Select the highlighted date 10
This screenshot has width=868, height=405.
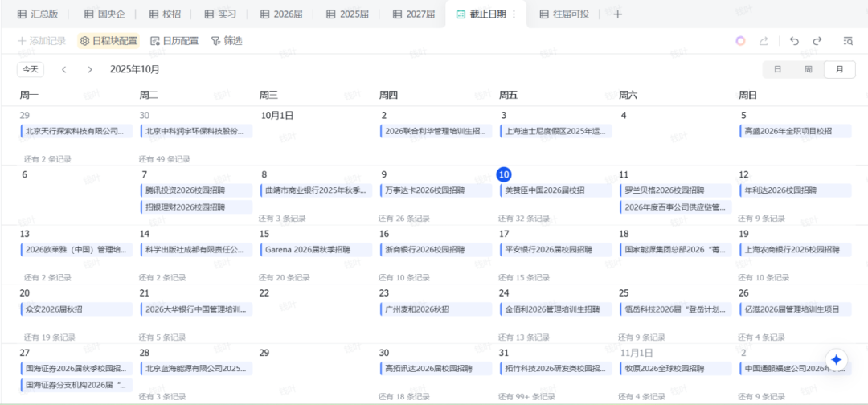click(504, 174)
